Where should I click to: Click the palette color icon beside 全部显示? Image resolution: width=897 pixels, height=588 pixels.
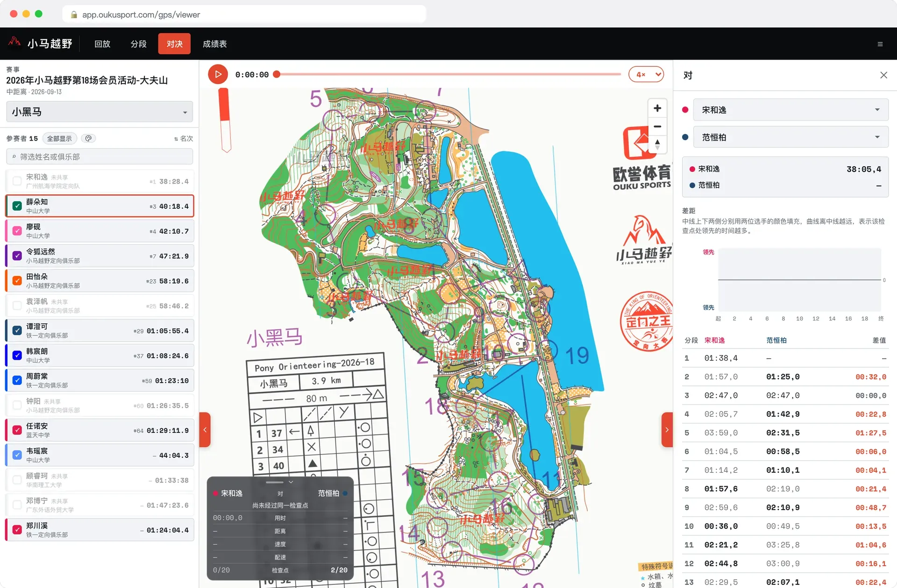tap(88, 138)
